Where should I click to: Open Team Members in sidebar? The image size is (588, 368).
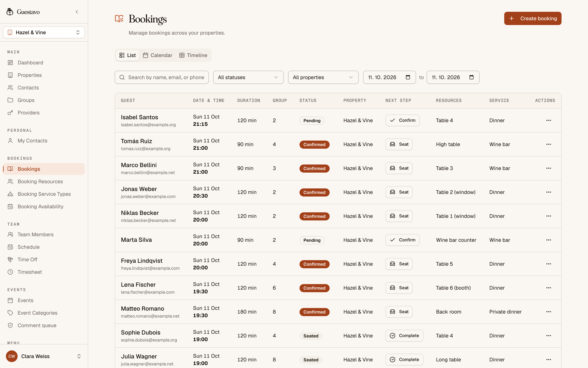(x=44, y=234)
